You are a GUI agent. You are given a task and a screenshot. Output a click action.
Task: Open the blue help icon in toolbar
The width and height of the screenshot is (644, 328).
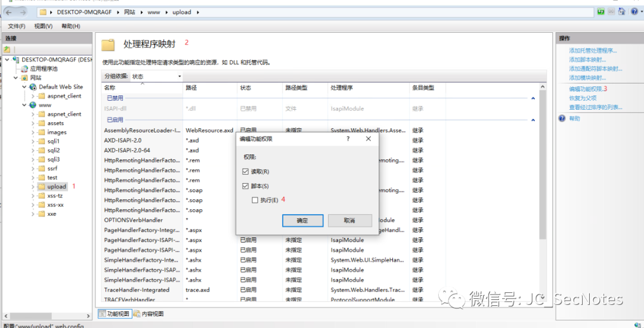(x=634, y=11)
